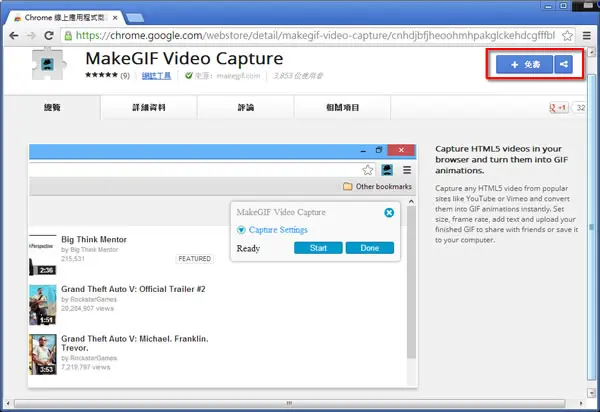Click the Done button in preview screenshot
Screen dimensions: 600x412
(x=370, y=248)
